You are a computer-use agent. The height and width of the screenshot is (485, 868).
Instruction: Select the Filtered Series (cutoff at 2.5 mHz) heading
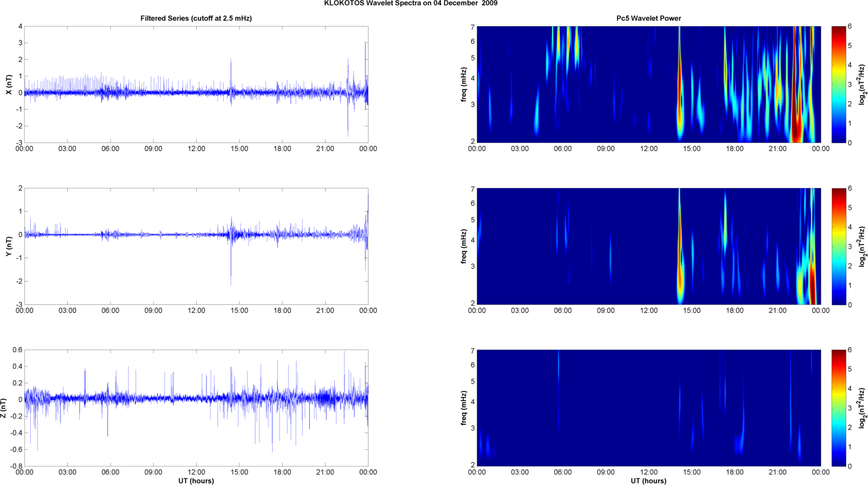(196, 18)
